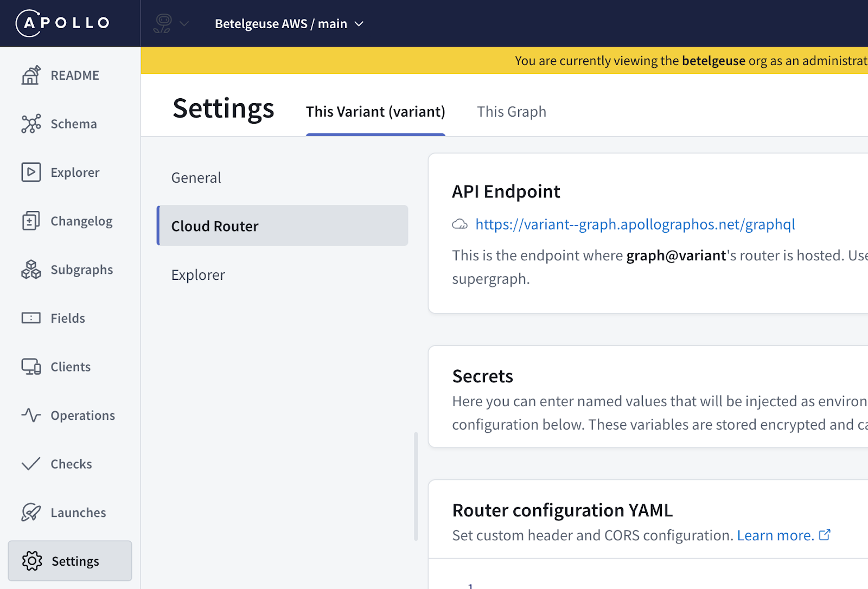
Task: Click the Secrets heading
Action: [x=482, y=376]
